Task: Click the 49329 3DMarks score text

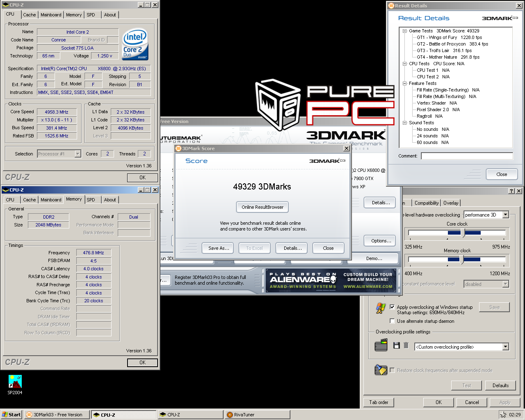Action: (262, 187)
